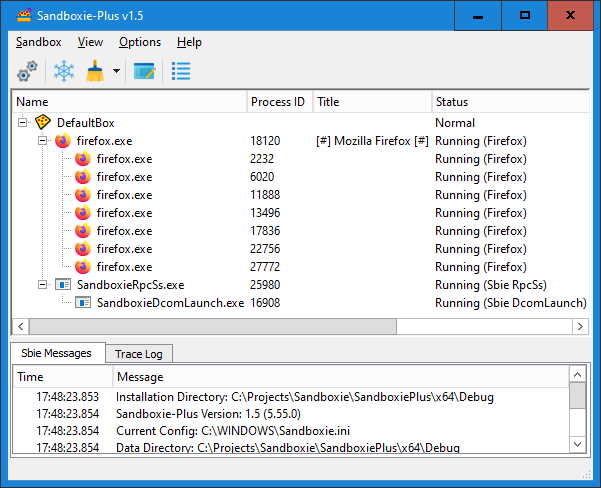Sort by the Process ID column header
601x488 pixels.
(x=280, y=102)
